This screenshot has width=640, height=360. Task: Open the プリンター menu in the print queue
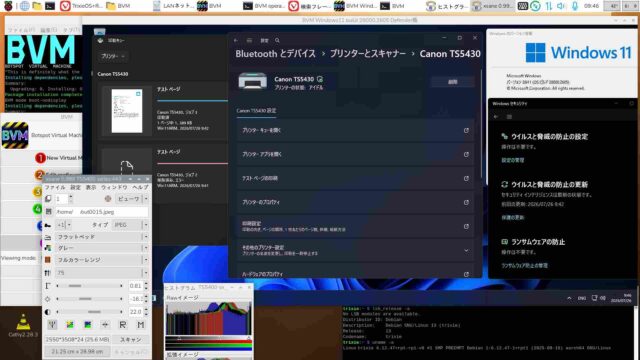pos(112,56)
